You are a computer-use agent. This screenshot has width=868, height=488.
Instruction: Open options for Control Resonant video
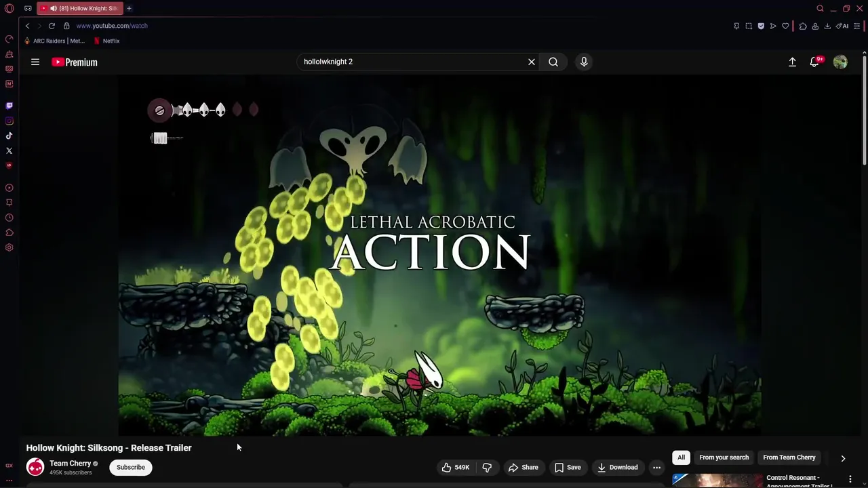(x=850, y=479)
